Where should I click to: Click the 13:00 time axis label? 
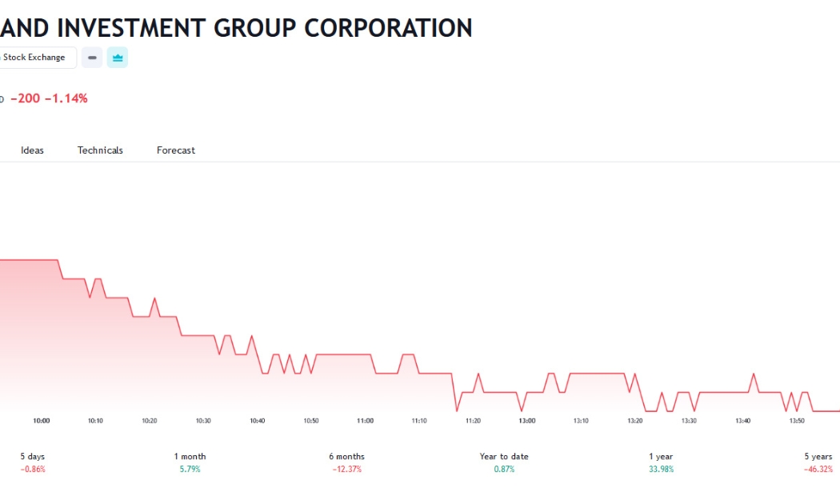[527, 421]
